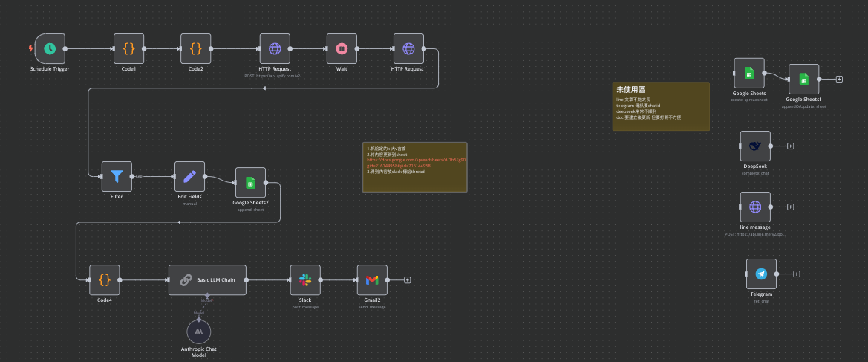Click plus button next to DeepSeek node

coord(791,146)
